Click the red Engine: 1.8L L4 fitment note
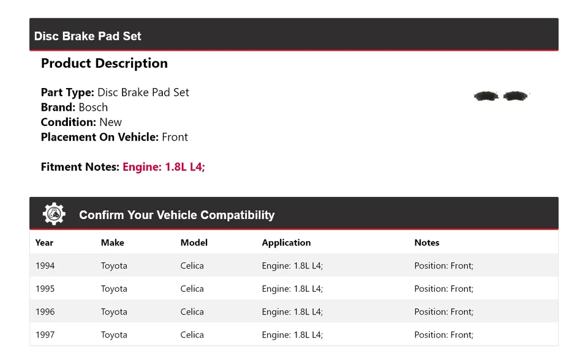 (x=164, y=167)
